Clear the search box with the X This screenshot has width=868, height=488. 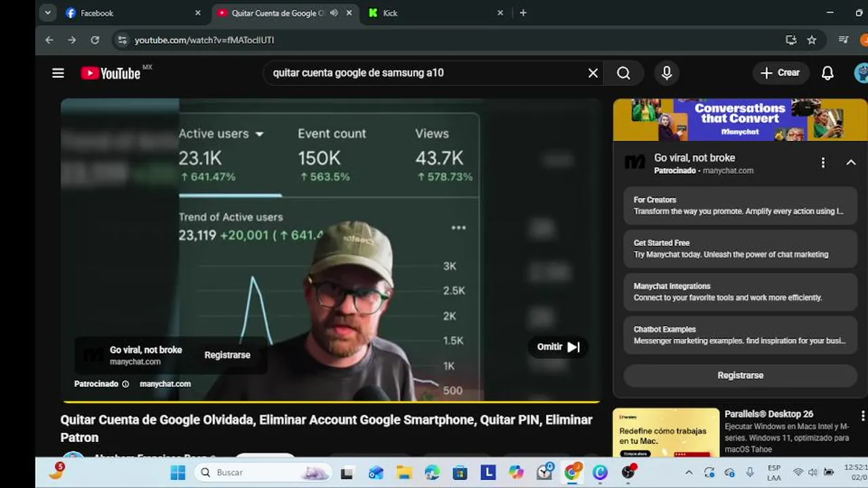click(x=593, y=73)
